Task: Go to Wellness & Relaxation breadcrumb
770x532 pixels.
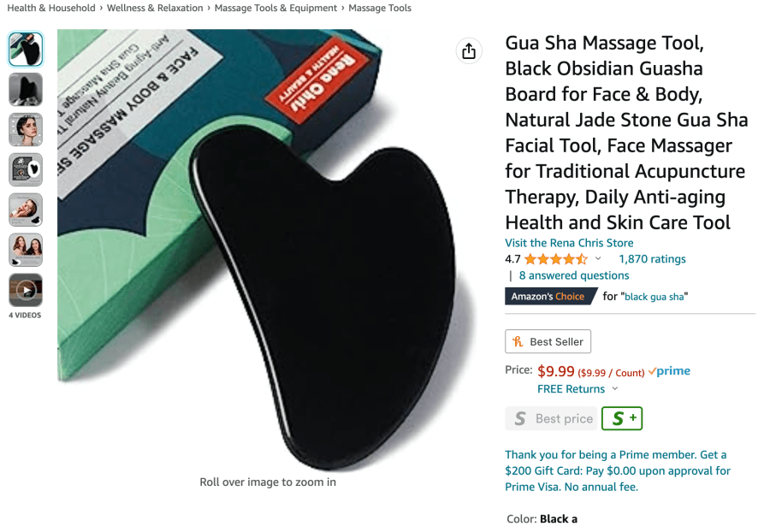Action: 155,8
